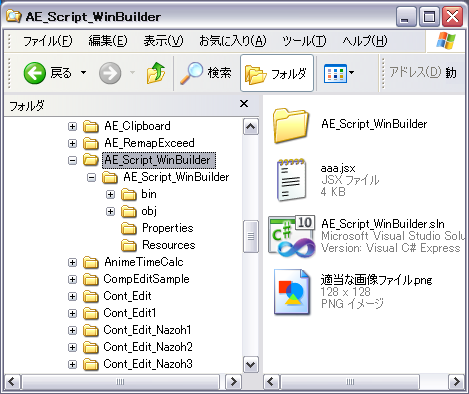Expand the Cont_Edit_Nazoh1 tree node

click(x=72, y=330)
